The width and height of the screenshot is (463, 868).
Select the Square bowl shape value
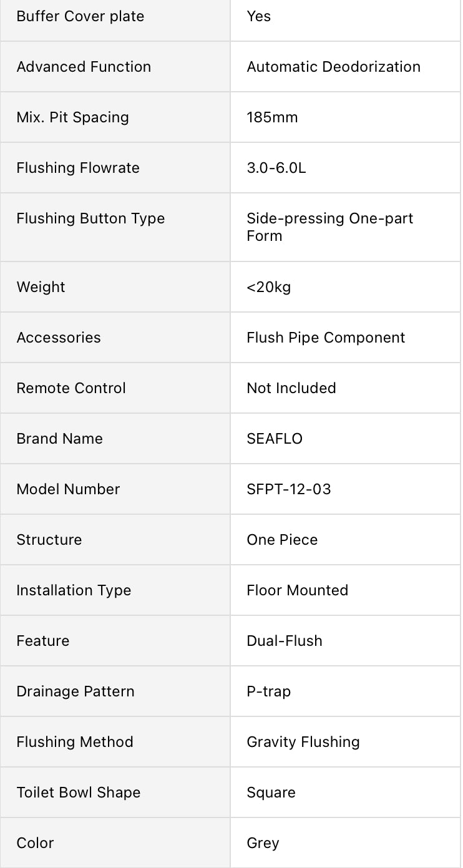click(x=271, y=792)
